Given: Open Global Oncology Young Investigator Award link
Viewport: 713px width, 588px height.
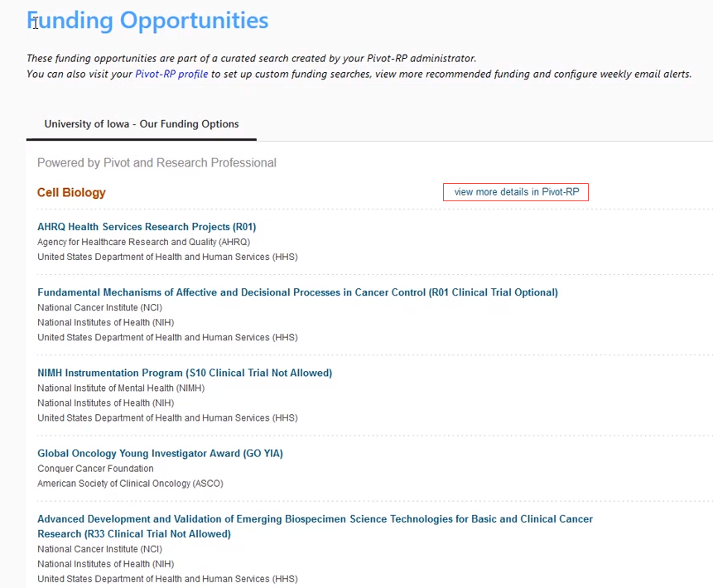Looking at the screenshot, I should pyautogui.click(x=160, y=454).
